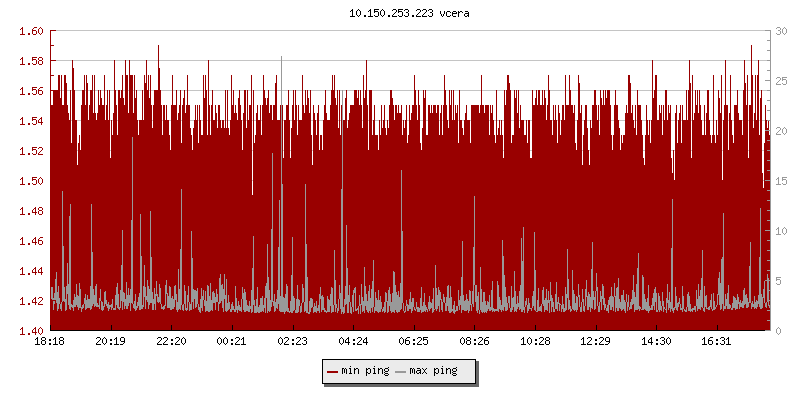This screenshot has height=400, width=800.
Task: Click the 14:30 time axis label
Action: coord(656,342)
